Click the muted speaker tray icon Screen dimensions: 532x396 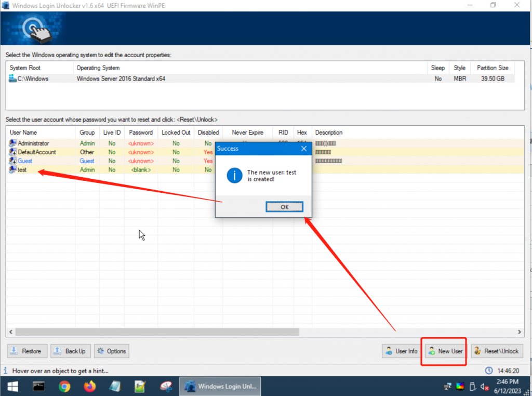point(484,387)
